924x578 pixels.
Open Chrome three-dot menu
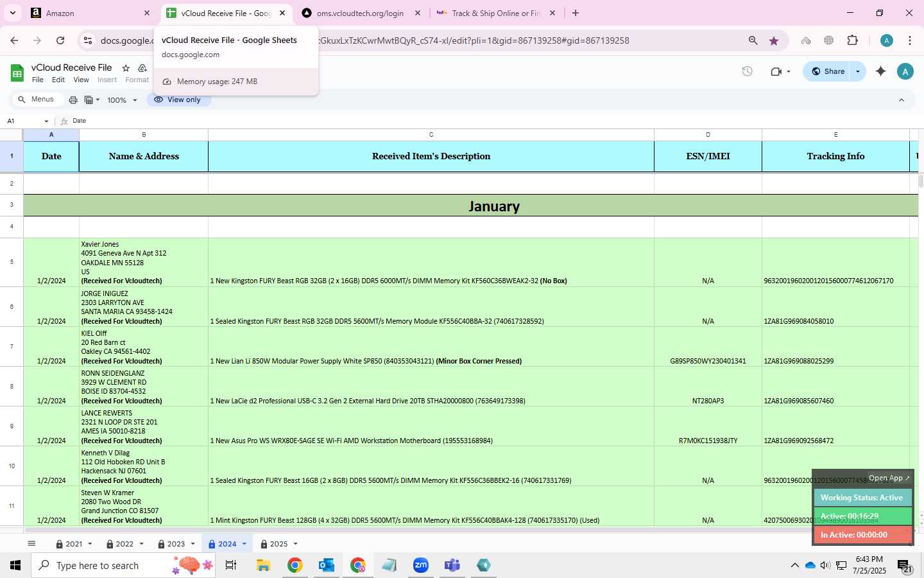[909, 40]
